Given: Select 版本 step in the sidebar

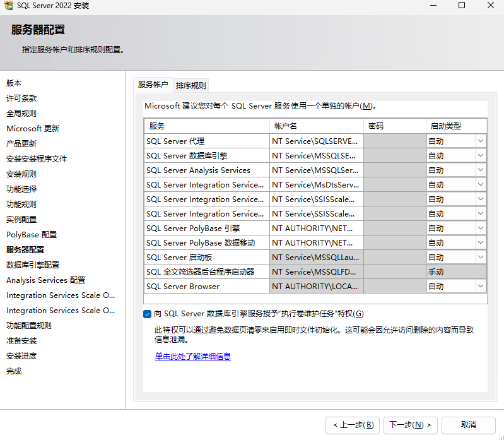Looking at the screenshot, I should pos(14,83).
